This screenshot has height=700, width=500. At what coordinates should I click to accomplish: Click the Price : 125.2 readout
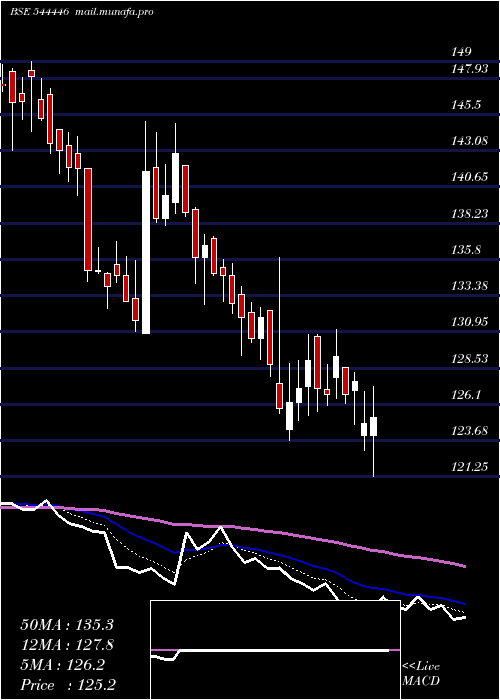point(68,685)
